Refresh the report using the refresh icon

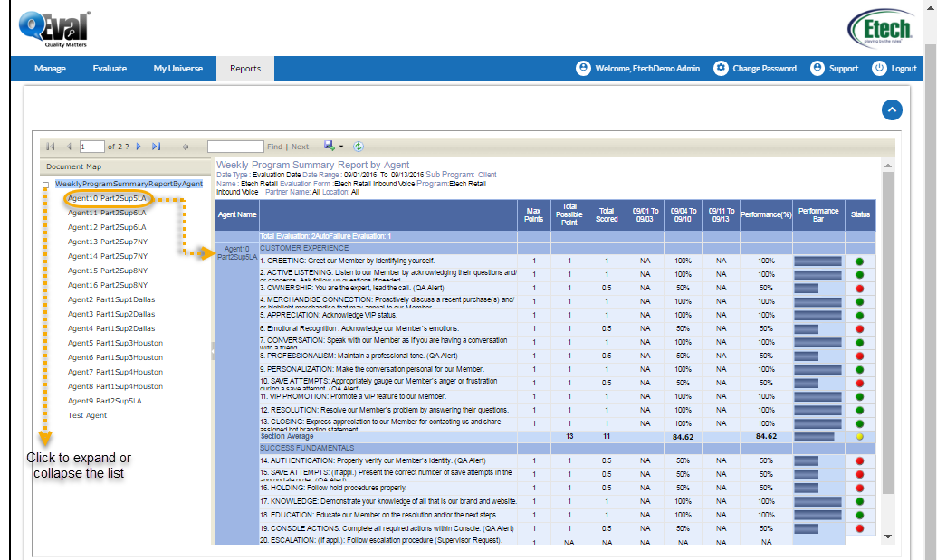(359, 146)
